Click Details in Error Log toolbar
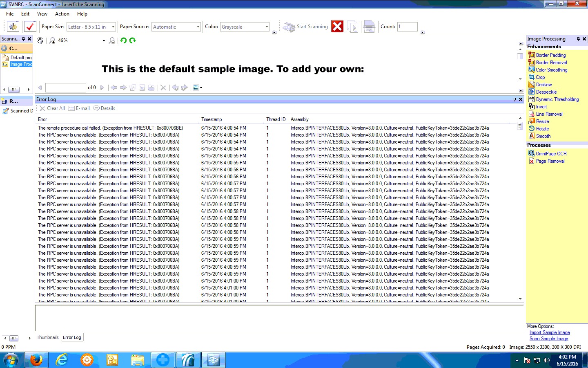 click(104, 108)
